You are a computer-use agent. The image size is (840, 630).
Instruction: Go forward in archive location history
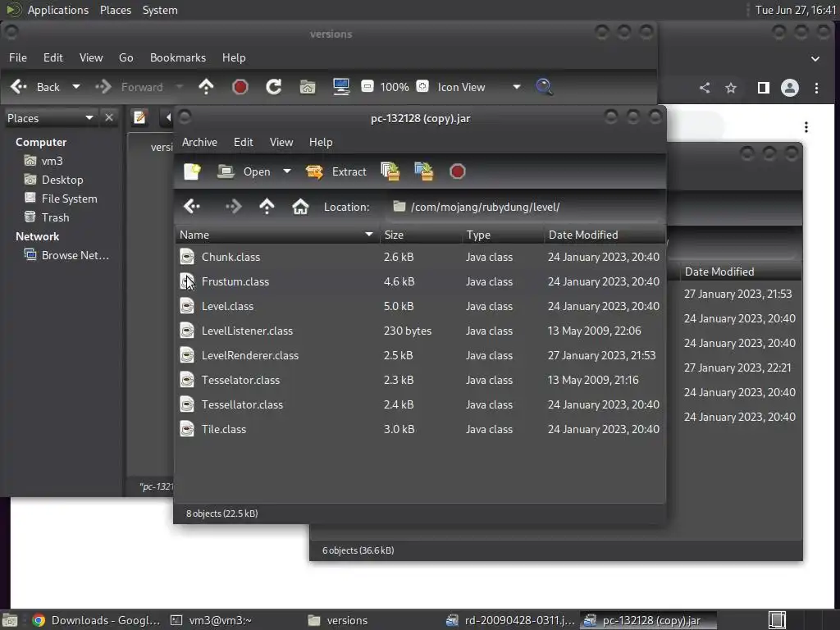234,206
